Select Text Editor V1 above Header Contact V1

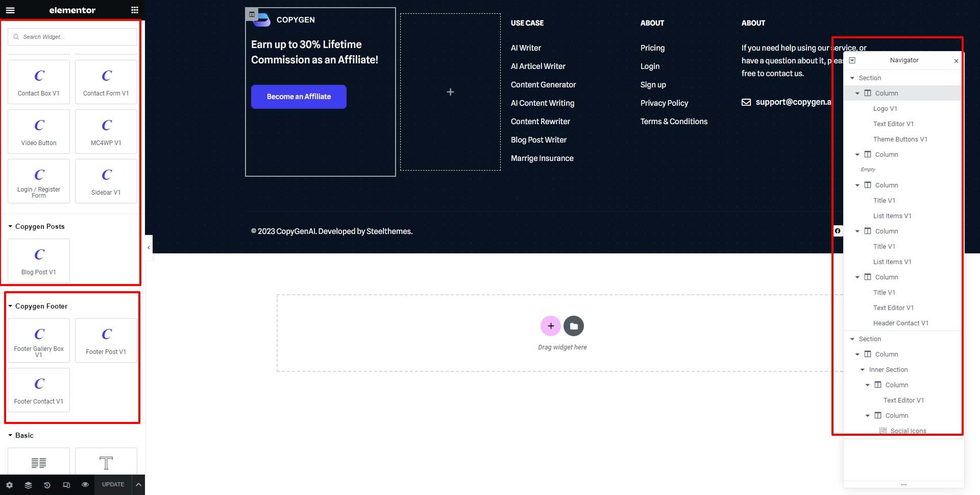[893, 308]
